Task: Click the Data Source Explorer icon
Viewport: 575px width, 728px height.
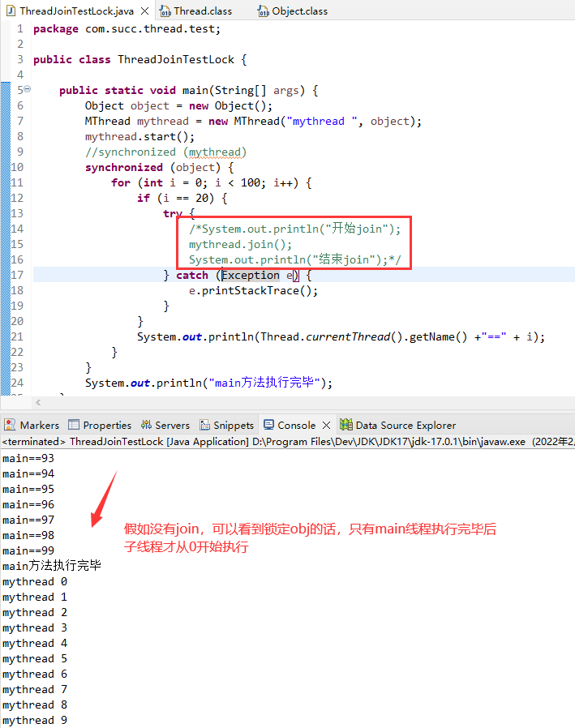Action: coord(346,424)
